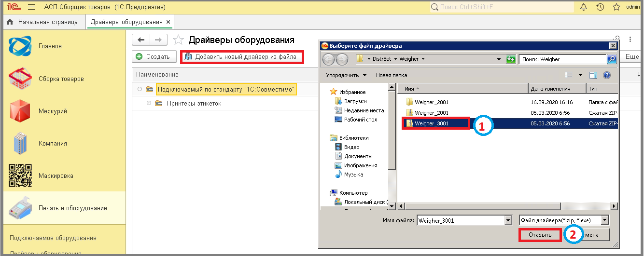Toggle preview pane icon in file dialog
644x256 pixels.
pos(593,75)
